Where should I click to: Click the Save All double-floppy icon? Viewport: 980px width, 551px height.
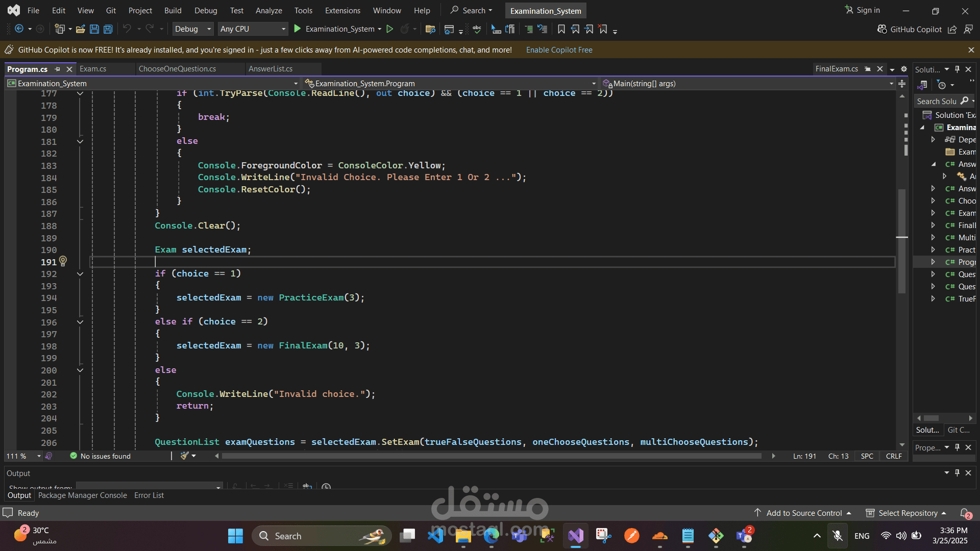108,29
